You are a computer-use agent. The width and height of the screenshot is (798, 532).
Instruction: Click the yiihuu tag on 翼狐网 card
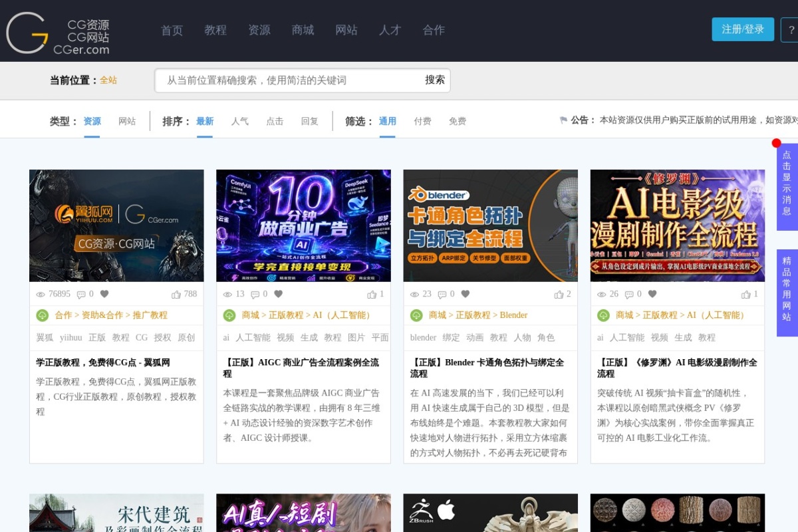coord(70,338)
